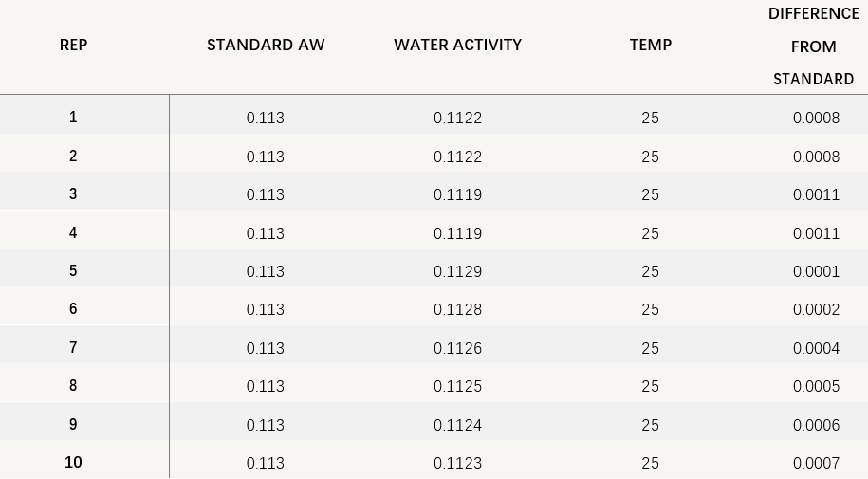868x479 pixels.
Task: Select water activity value 0.1128
Action: pos(457,309)
